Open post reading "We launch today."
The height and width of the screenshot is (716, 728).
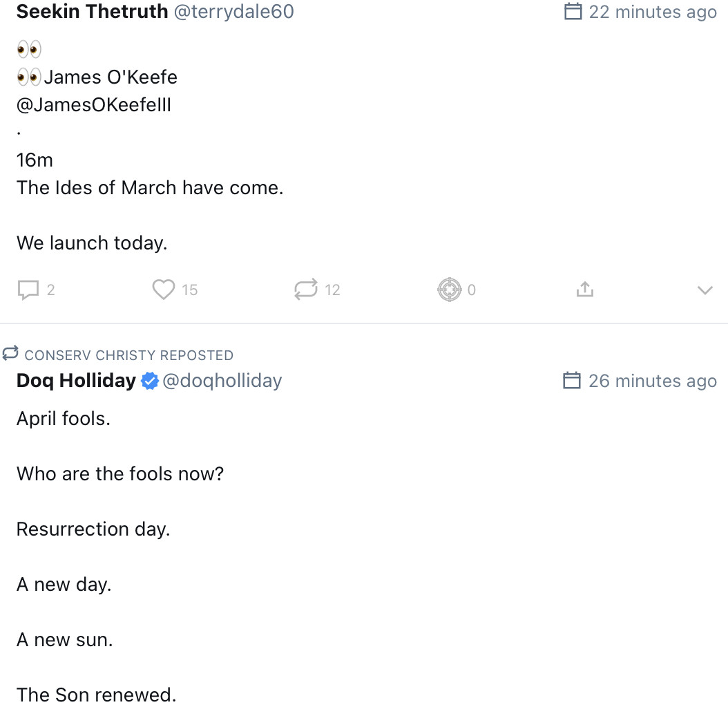click(x=92, y=243)
